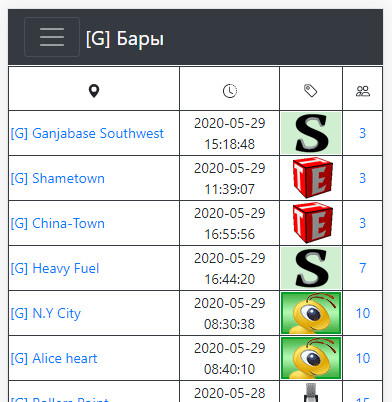Viewport: 392px width, 402px height.
Task: Open the [G] China-Town link
Action: pos(58,223)
